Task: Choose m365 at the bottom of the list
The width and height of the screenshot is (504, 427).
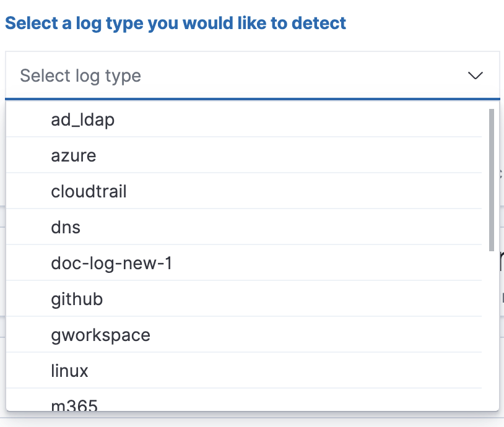Action: (74, 404)
